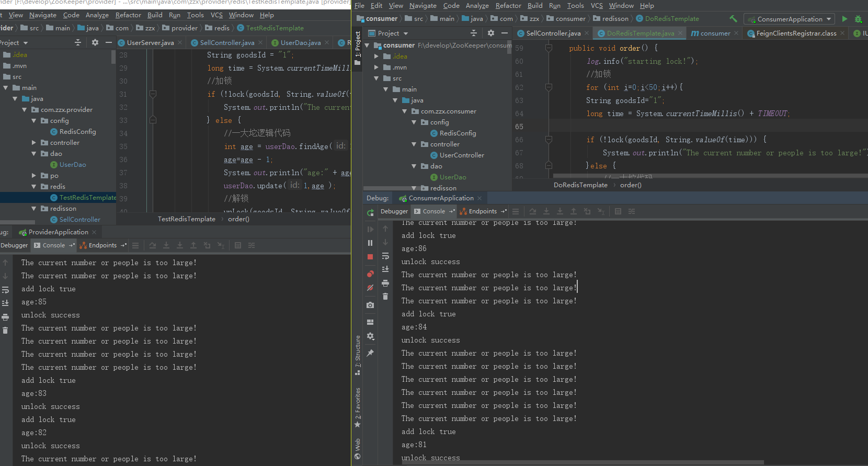868x466 pixels.
Task: Clear all provider console output
Action: [x=5, y=331]
